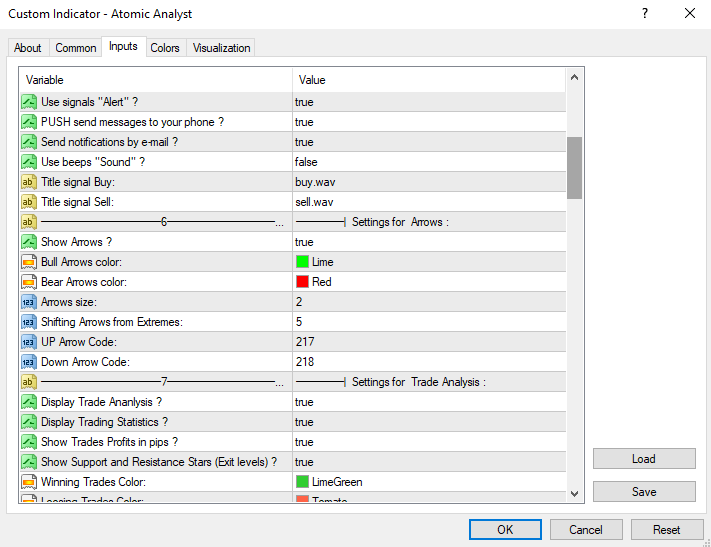711x547 pixels.
Task: Click the Lime color swatch
Action: (302, 262)
